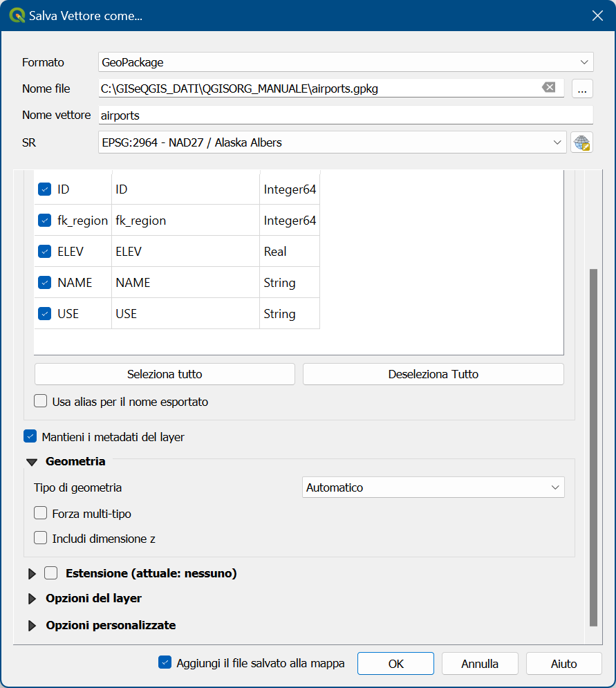616x688 pixels.
Task: Enable Includi dimensione z option
Action: coord(41,538)
